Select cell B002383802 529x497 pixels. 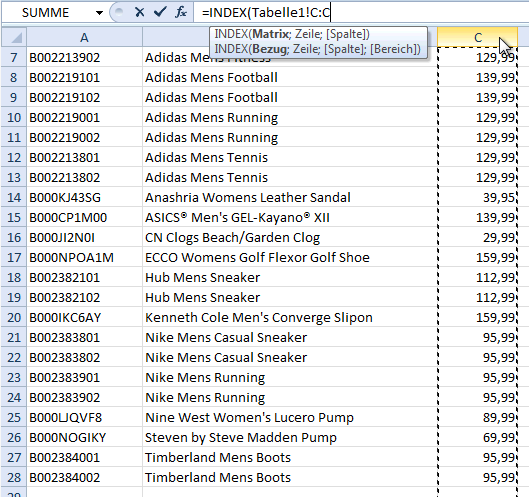pyautogui.click(x=84, y=357)
